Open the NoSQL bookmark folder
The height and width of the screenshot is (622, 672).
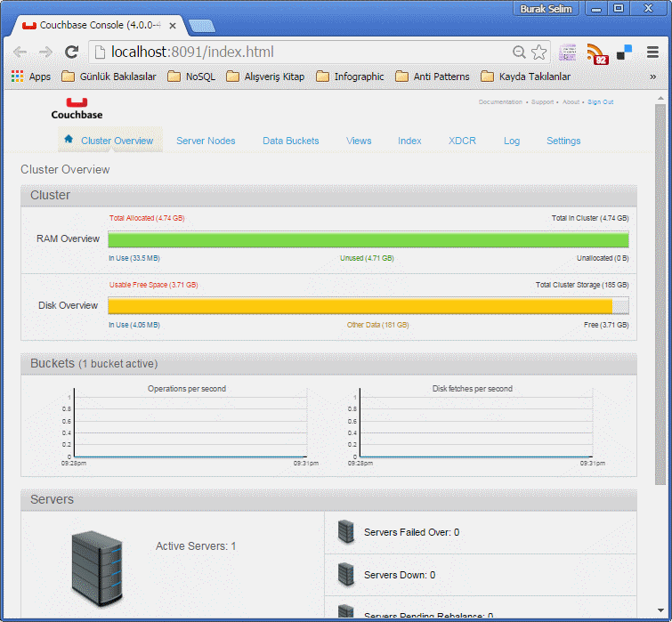pyautogui.click(x=191, y=77)
